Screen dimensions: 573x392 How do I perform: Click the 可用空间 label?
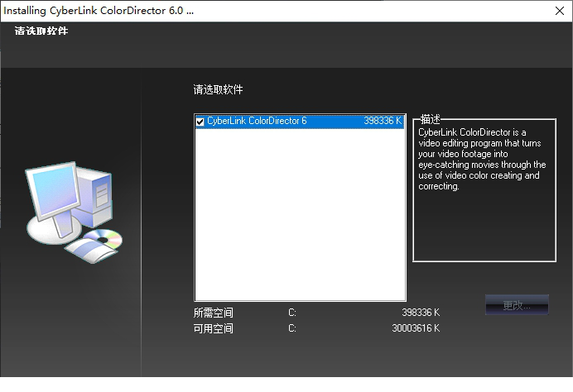pyautogui.click(x=214, y=328)
